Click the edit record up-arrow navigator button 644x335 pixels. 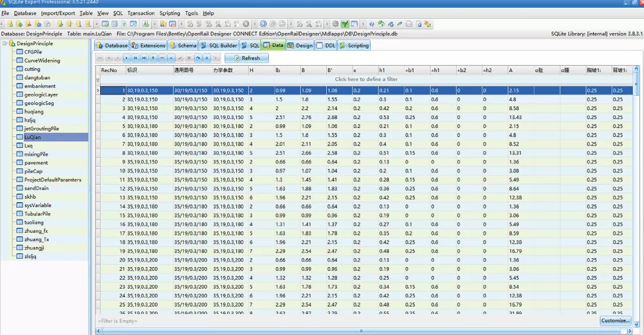click(x=171, y=58)
